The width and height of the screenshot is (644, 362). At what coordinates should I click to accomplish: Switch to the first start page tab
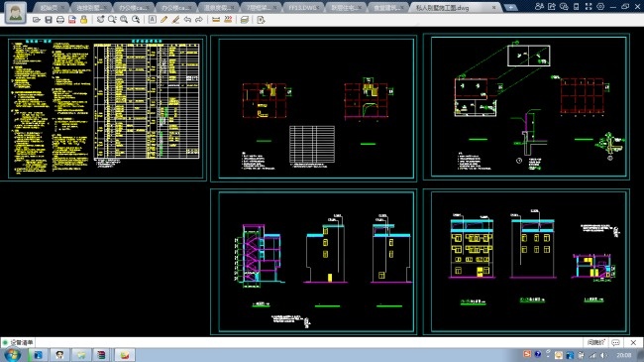click(x=51, y=8)
